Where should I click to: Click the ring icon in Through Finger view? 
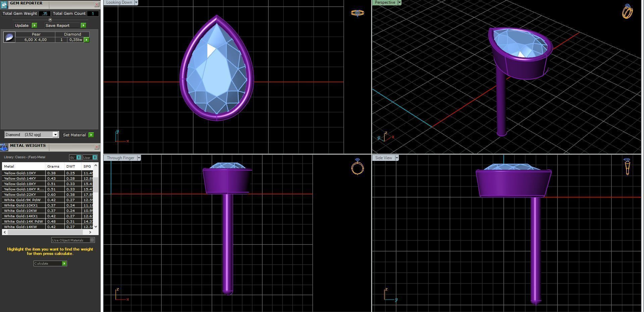coord(358,167)
